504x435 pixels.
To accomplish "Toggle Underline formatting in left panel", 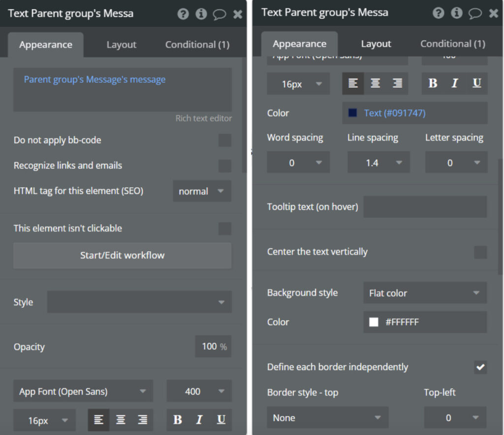I will tap(221, 420).
